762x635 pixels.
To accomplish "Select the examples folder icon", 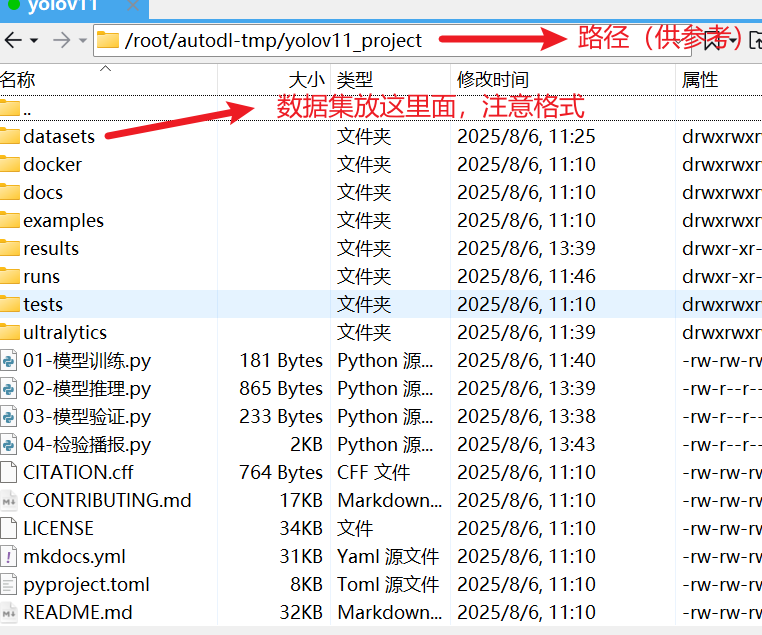I will click(10, 221).
